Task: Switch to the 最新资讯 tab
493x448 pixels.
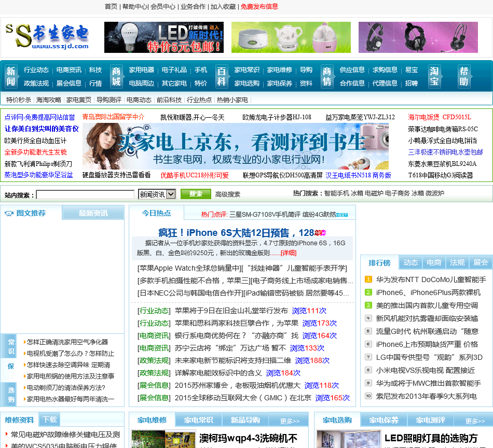Action: click(93, 213)
